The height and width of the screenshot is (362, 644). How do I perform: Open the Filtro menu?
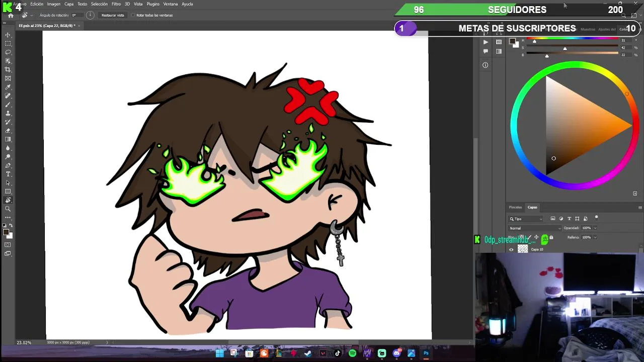(x=116, y=4)
